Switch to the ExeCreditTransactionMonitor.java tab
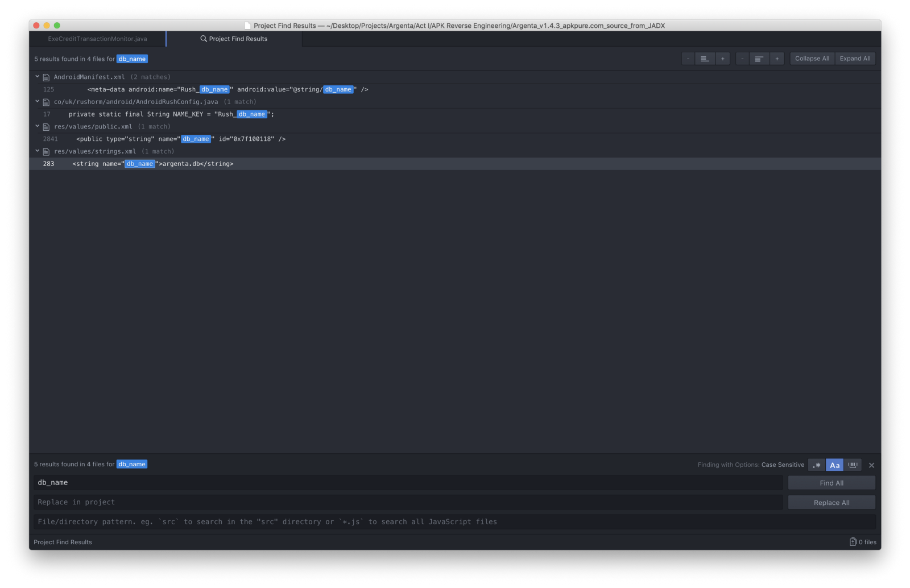Screen dimensions: 910x588 [97, 39]
